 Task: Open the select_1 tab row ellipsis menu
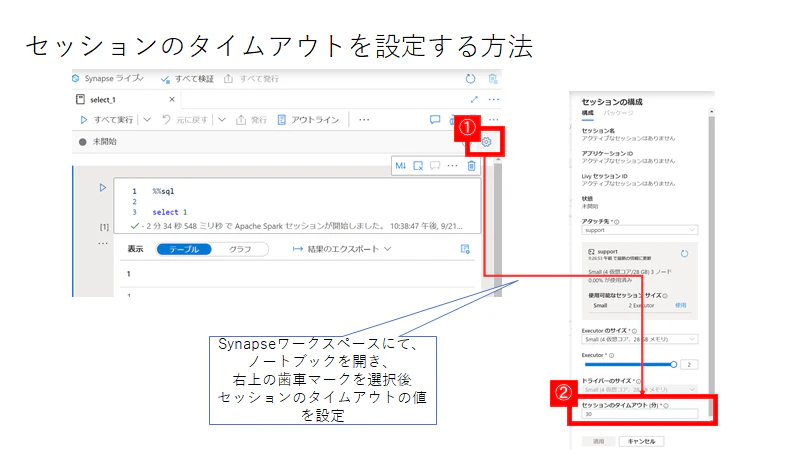(x=494, y=99)
